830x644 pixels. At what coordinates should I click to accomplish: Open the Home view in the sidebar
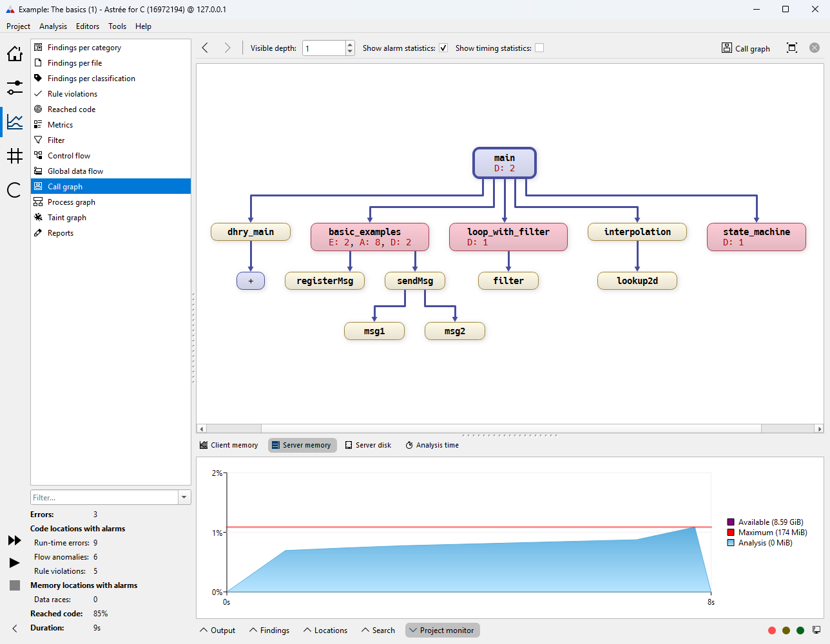coord(14,54)
